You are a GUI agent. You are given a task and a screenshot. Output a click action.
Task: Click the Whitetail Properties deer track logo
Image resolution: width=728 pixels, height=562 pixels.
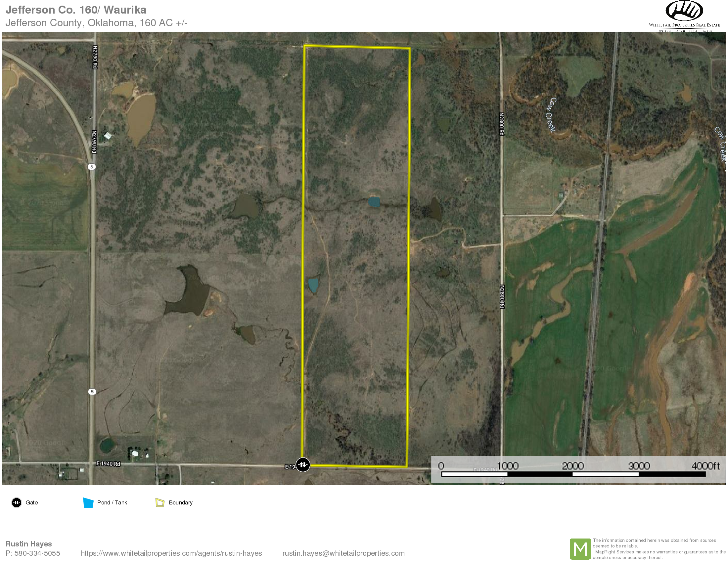pos(684,11)
